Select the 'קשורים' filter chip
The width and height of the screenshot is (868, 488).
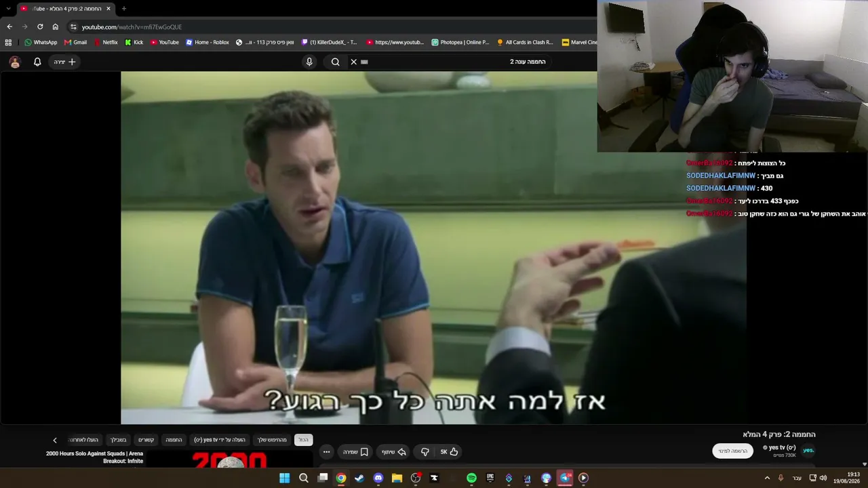pyautogui.click(x=146, y=440)
